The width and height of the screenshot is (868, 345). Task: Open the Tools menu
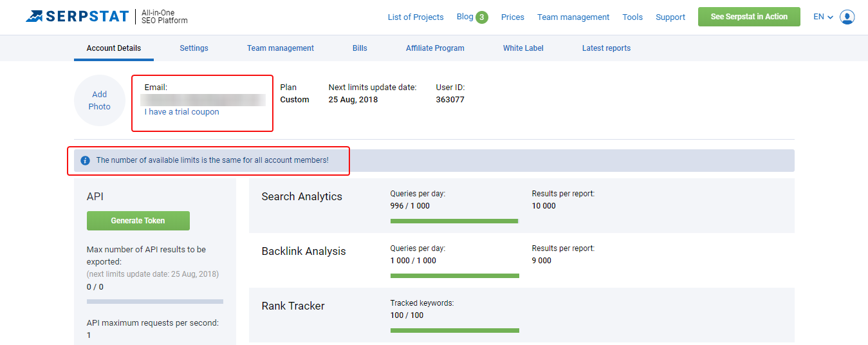(x=633, y=17)
